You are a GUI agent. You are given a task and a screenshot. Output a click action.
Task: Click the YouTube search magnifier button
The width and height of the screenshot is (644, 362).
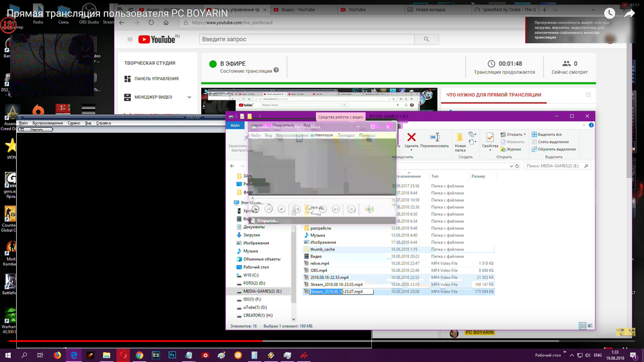(426, 39)
